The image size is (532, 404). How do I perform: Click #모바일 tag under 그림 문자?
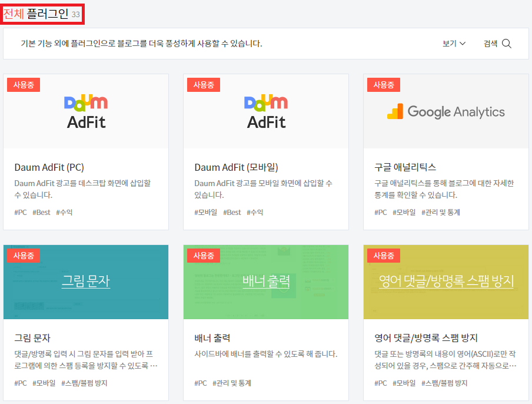(44, 383)
